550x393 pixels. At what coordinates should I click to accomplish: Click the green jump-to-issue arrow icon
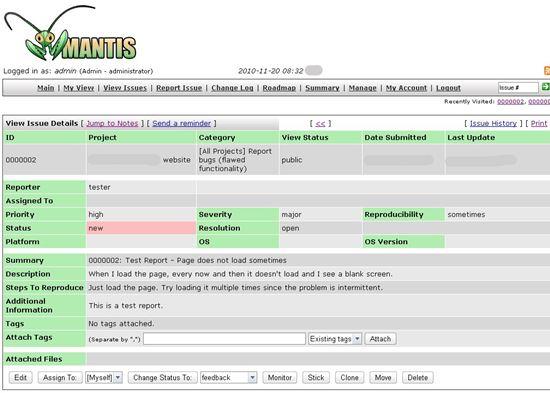[545, 87]
